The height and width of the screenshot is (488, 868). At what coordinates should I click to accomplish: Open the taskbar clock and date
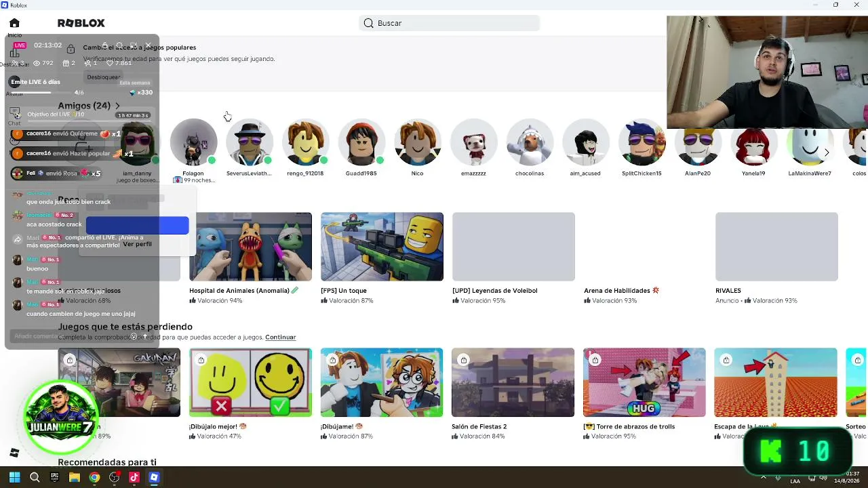coord(846,477)
